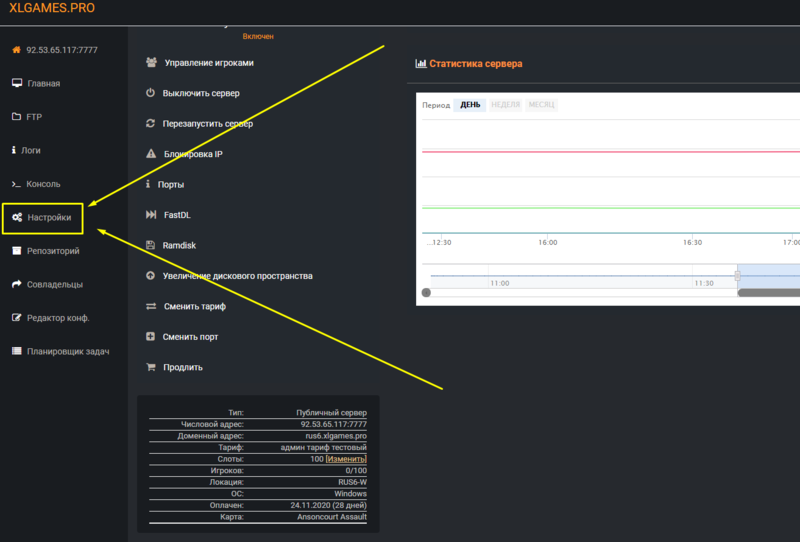This screenshot has height=542, width=800.
Task: Switch chart period to НЕДЕЛЯ
Action: pos(505,105)
